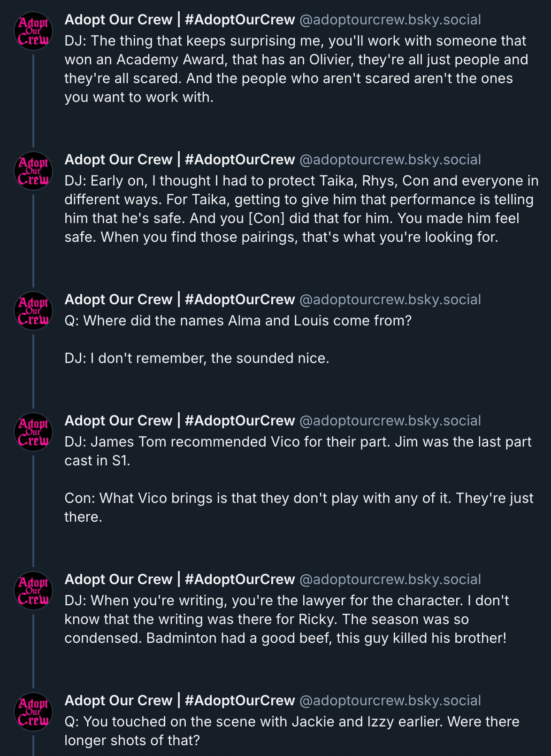Screen dimensions: 551x756
Task: Select the author name above the Alma and Louis question
Action: [179, 300]
